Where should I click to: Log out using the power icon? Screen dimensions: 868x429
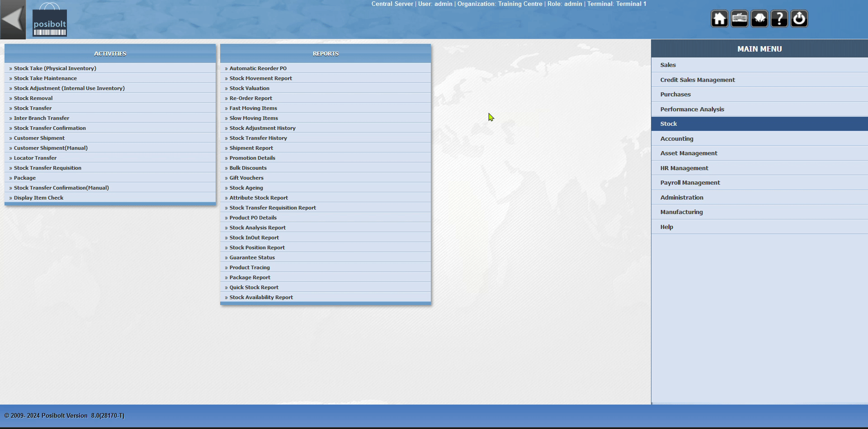(x=799, y=19)
